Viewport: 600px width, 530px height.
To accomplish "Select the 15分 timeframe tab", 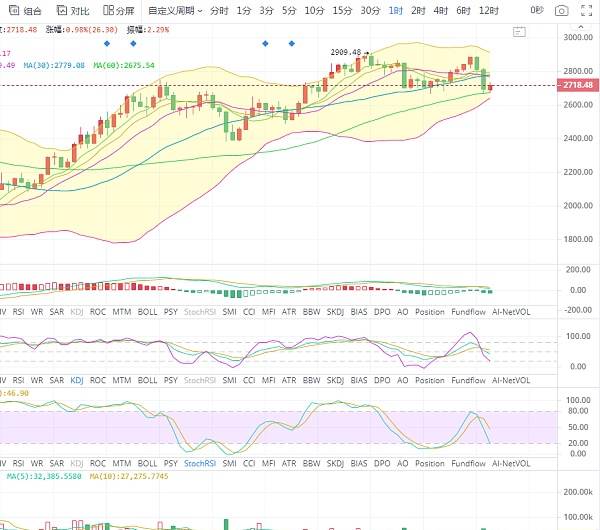I will click(342, 11).
